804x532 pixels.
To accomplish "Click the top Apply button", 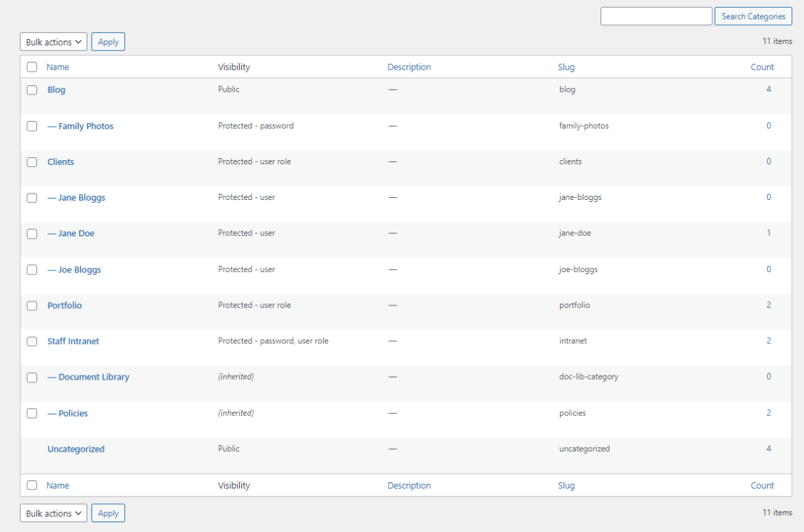I will [108, 42].
